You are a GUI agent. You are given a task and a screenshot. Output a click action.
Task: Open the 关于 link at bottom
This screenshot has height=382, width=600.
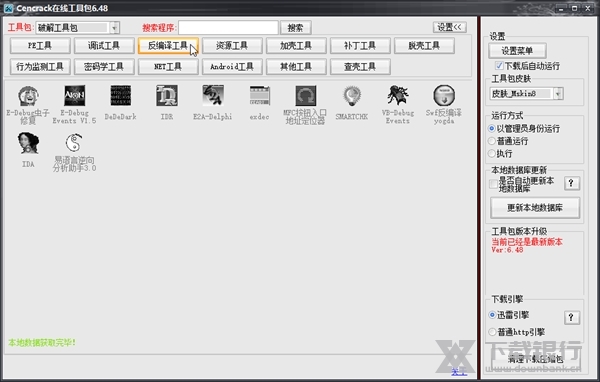coord(459,371)
